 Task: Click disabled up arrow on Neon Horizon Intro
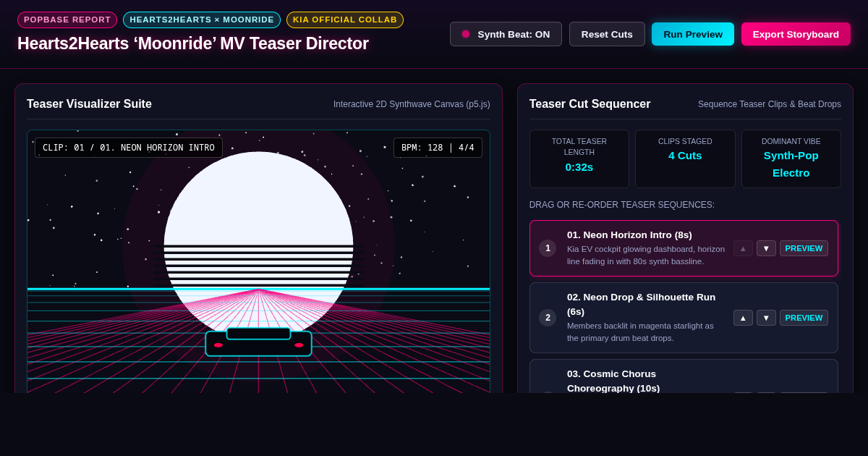pos(743,248)
